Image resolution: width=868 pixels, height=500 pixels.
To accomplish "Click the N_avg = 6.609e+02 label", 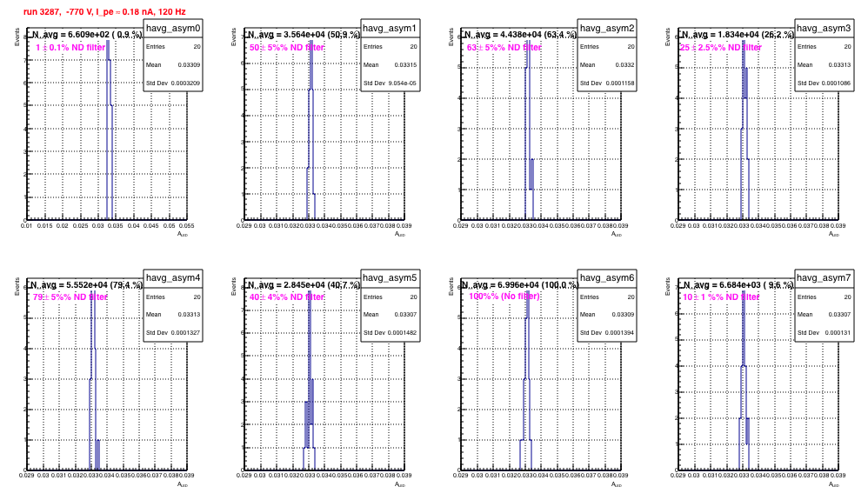I will 86,35.
